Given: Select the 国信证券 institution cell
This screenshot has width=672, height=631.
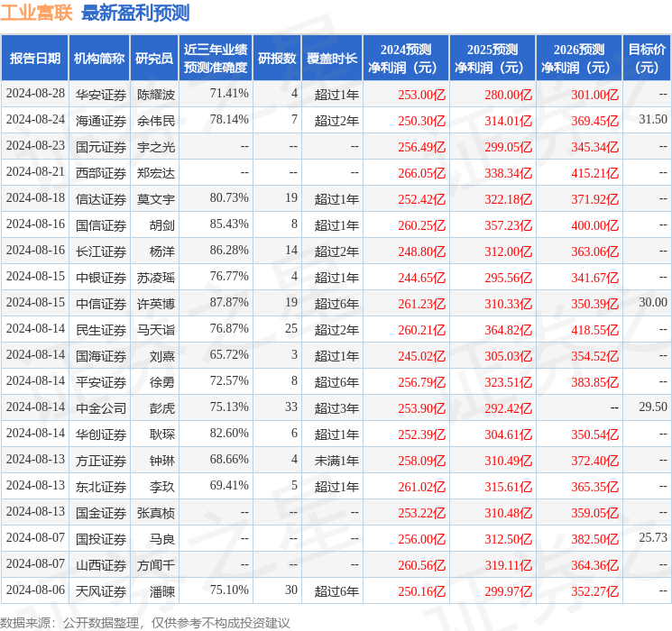Looking at the screenshot, I should tap(101, 225).
